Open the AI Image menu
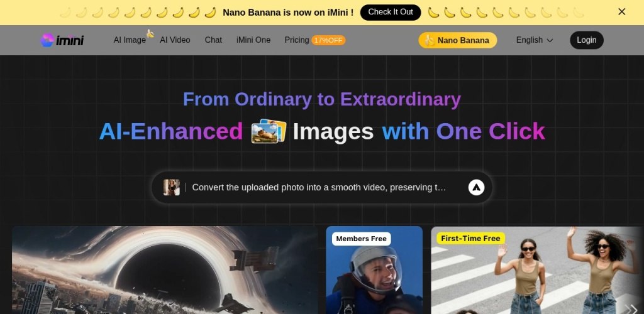This screenshot has width=644, height=314. click(x=130, y=40)
